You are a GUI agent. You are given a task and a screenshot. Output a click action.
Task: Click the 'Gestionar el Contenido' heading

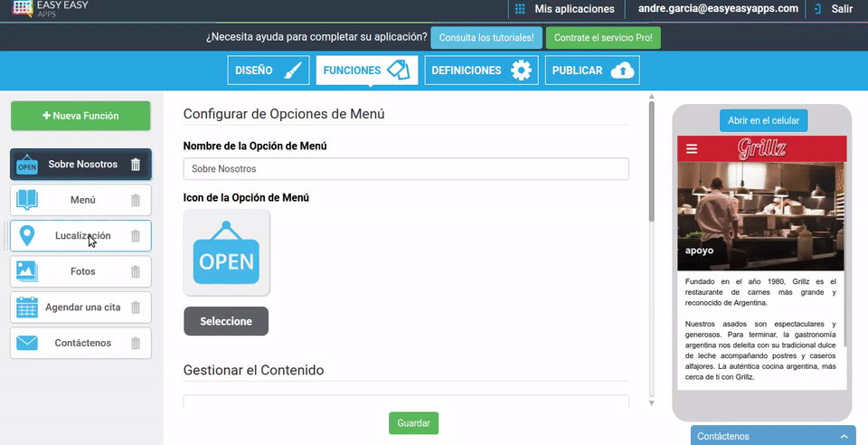pos(253,370)
